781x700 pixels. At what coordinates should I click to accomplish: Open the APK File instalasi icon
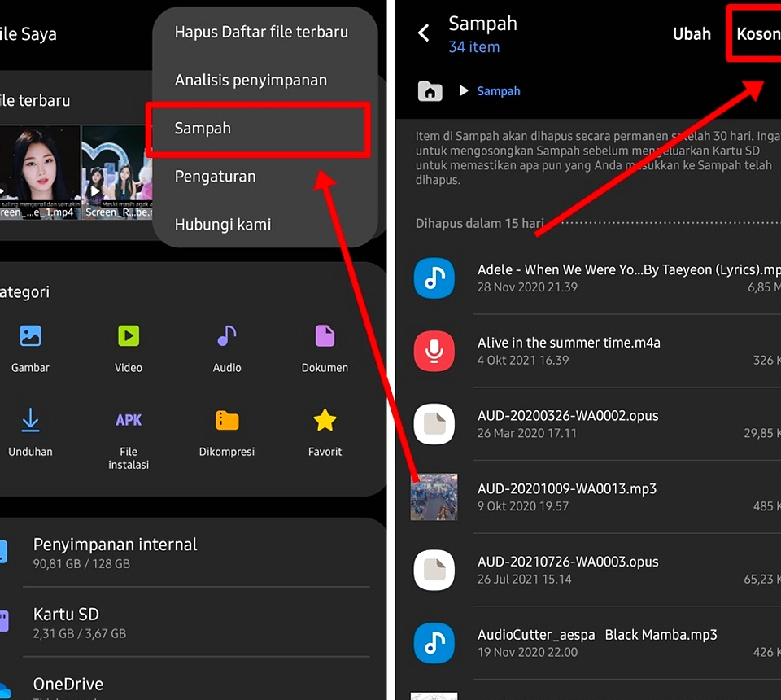click(129, 420)
